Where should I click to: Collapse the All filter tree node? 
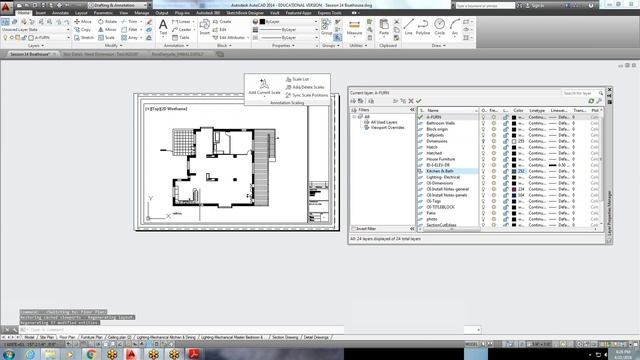[x=354, y=117]
